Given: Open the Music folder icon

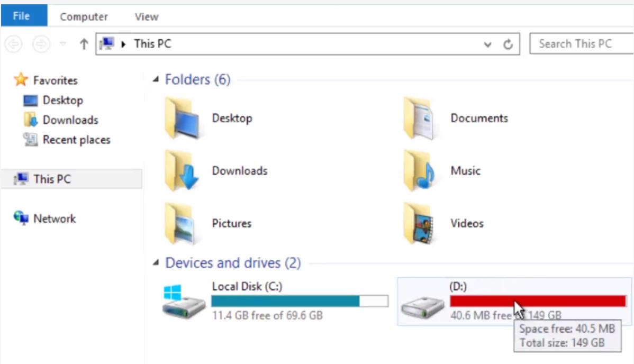Looking at the screenshot, I should click(419, 171).
